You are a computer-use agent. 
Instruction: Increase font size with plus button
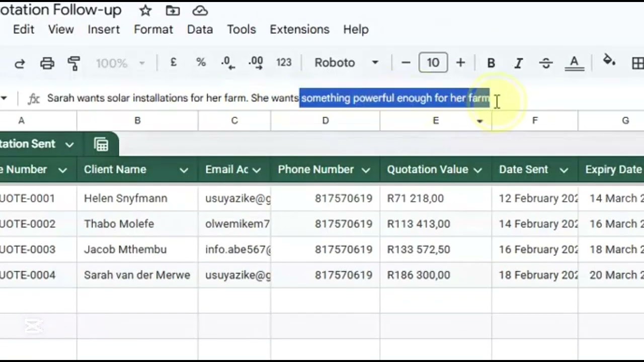[x=460, y=62]
